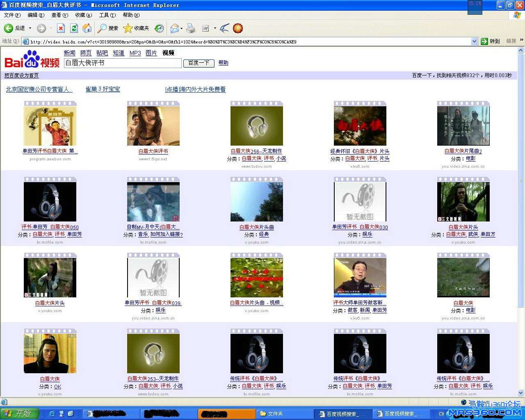Click the 暂无截图 thumbnail for 白眉大侠039

[153, 278]
